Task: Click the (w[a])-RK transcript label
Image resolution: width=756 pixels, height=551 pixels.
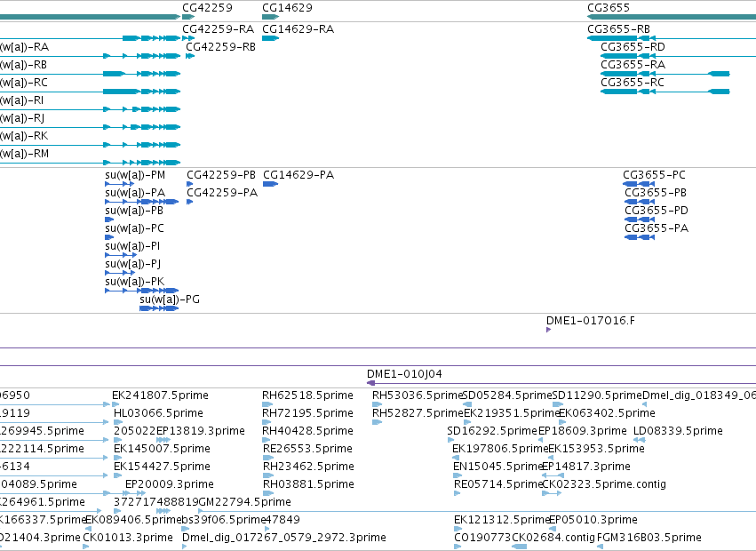Action: 24,136
